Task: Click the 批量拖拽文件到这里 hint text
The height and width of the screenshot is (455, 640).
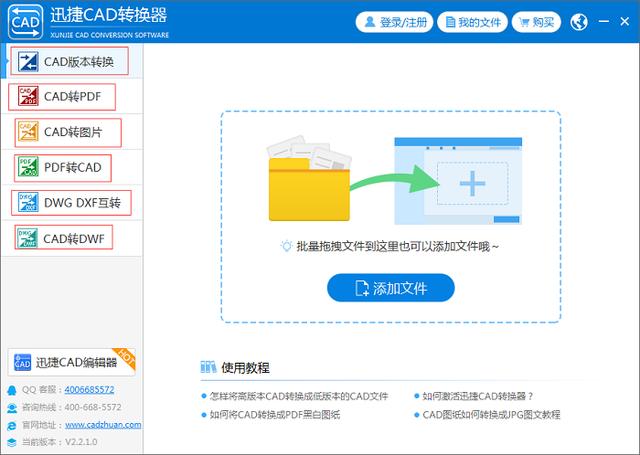Action: click(x=398, y=246)
